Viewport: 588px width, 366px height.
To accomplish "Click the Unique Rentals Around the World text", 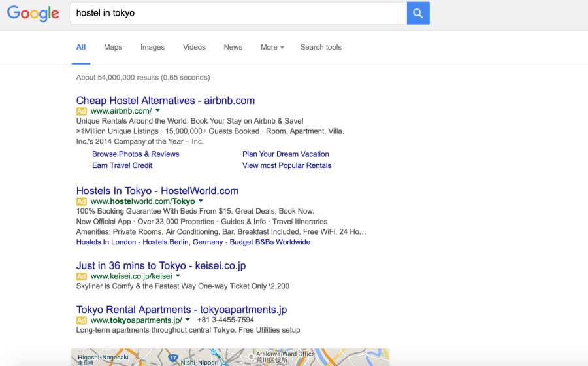I will pos(189,121).
